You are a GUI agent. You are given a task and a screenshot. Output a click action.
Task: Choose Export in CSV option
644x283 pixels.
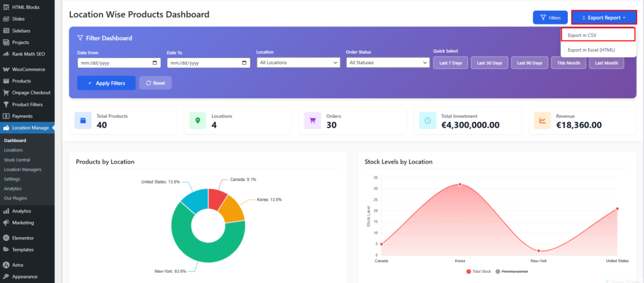point(597,35)
